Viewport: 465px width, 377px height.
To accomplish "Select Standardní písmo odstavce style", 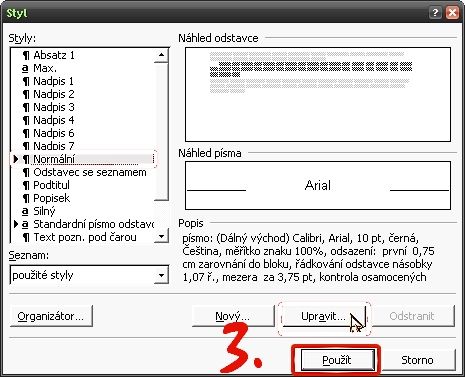I will point(83,224).
